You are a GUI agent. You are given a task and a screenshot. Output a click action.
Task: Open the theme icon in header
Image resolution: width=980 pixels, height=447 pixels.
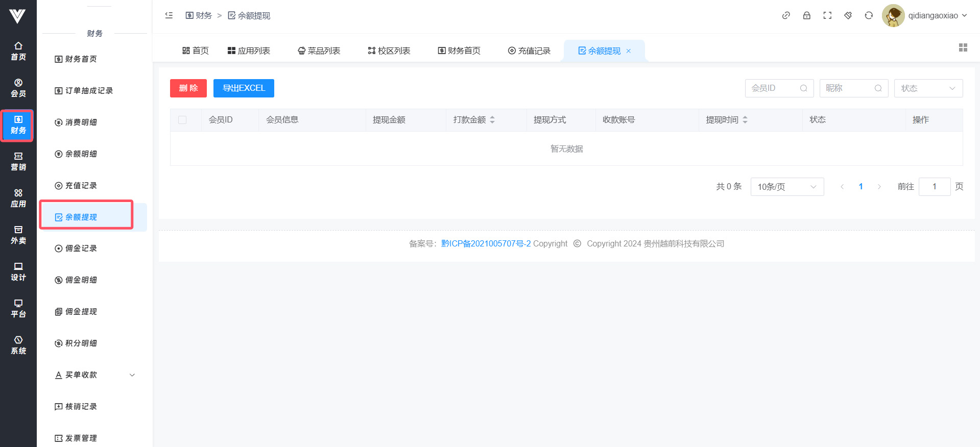point(848,15)
